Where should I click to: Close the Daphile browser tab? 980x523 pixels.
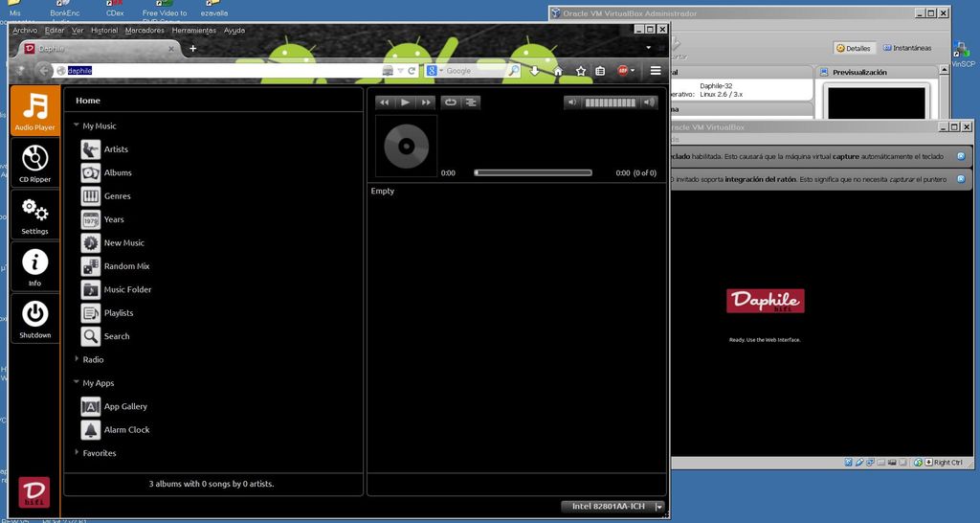171,49
